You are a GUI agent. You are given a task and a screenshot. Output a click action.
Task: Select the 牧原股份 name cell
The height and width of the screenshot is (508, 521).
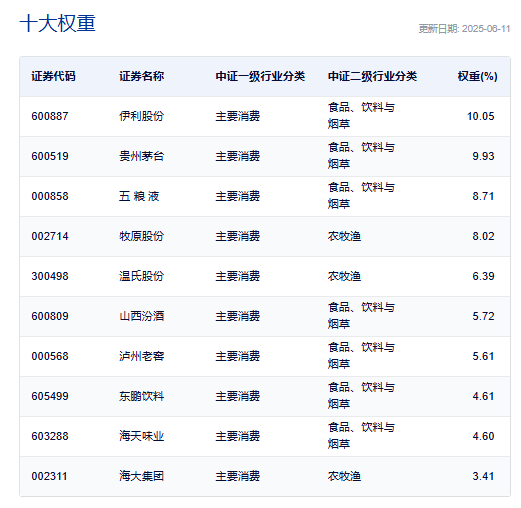[142, 236]
